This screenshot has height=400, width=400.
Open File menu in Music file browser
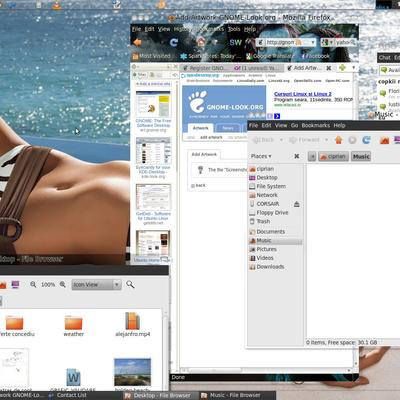tap(253, 125)
